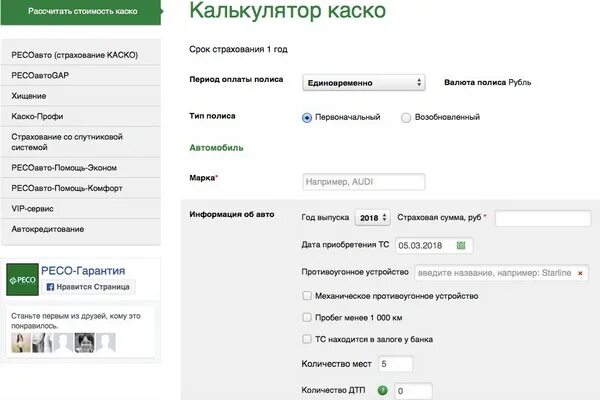Select РЕСОавто-Помощь-Эконом sidebar item
600x400 pixels.
pyautogui.click(x=81, y=168)
